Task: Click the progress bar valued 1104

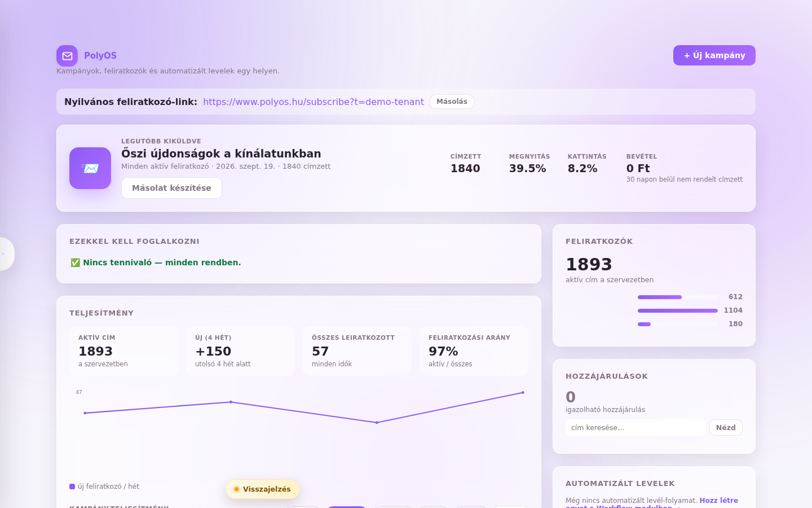Action: point(677,310)
